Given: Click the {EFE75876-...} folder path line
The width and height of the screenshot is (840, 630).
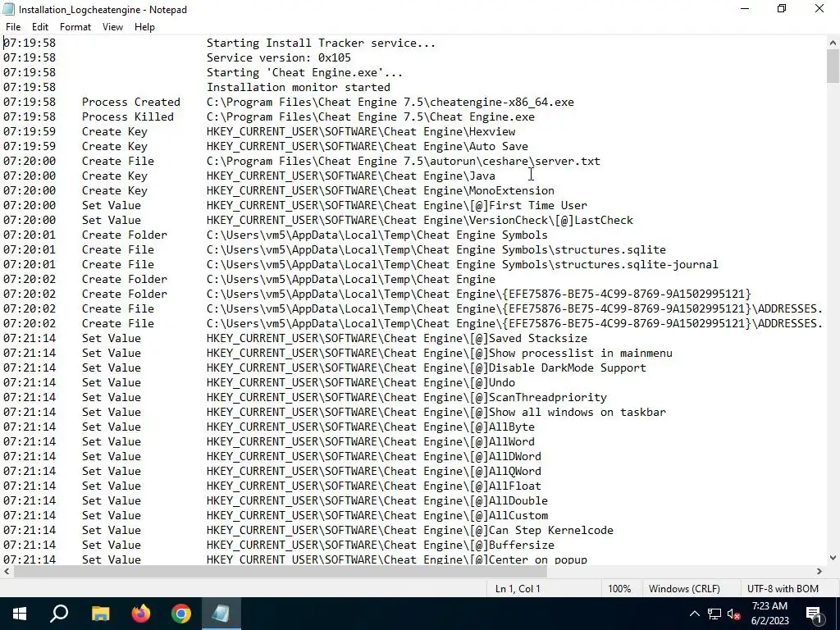Looking at the screenshot, I should click(x=479, y=294).
